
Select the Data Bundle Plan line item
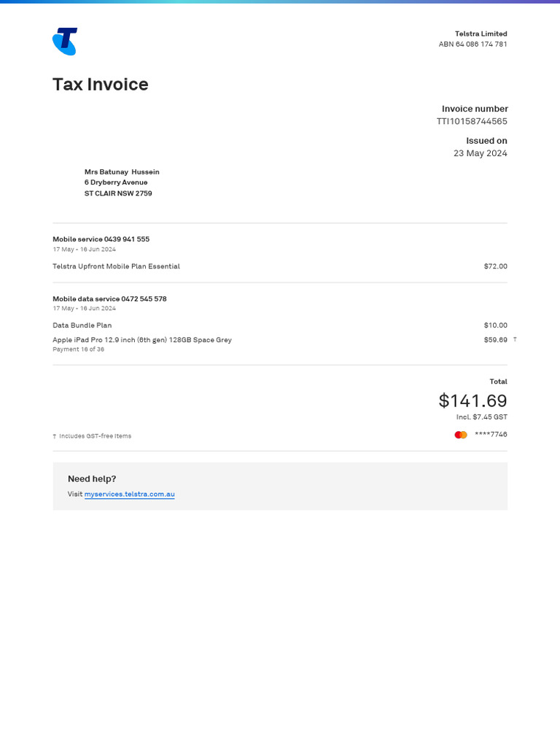pos(82,325)
